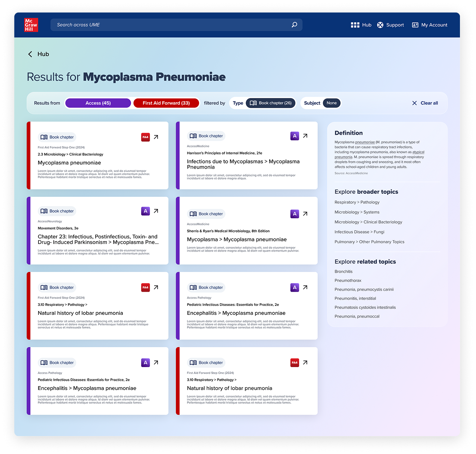The height and width of the screenshot is (454, 476).
Task: Click the Support lifebuoy icon
Action: (380, 25)
